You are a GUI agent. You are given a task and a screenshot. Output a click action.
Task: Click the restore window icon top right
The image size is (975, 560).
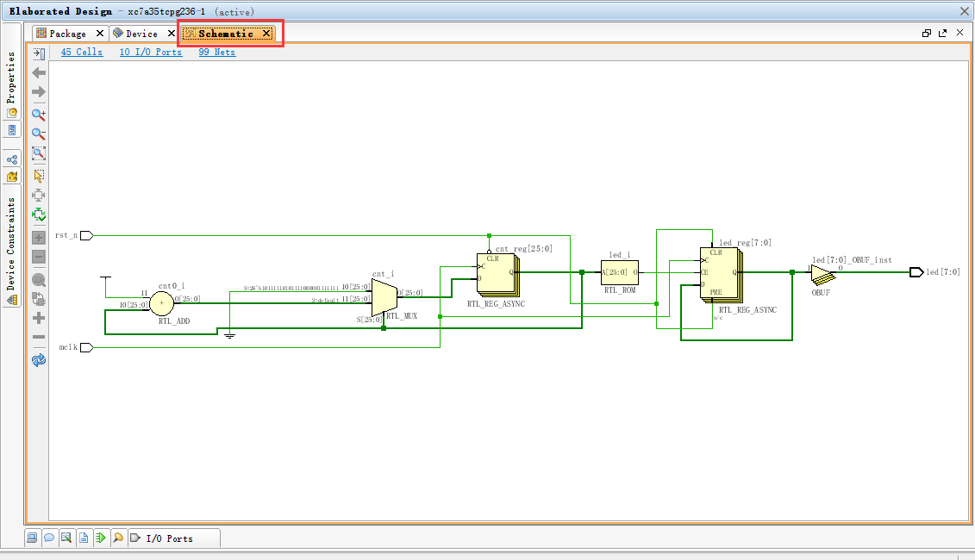[927, 33]
